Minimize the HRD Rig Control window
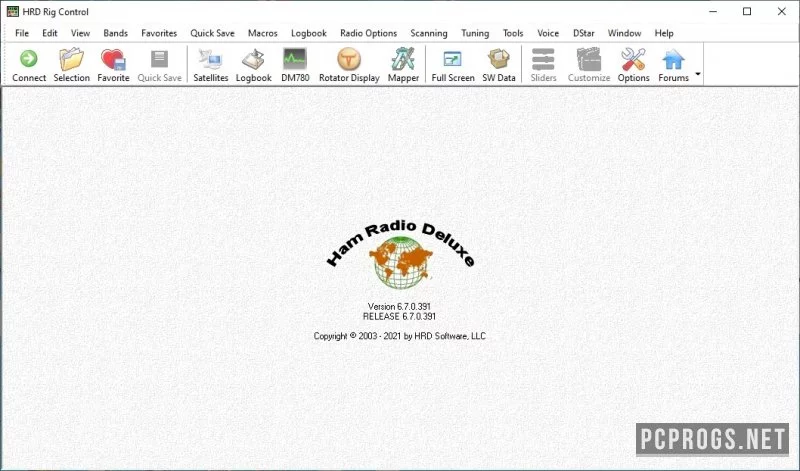 [x=713, y=11]
